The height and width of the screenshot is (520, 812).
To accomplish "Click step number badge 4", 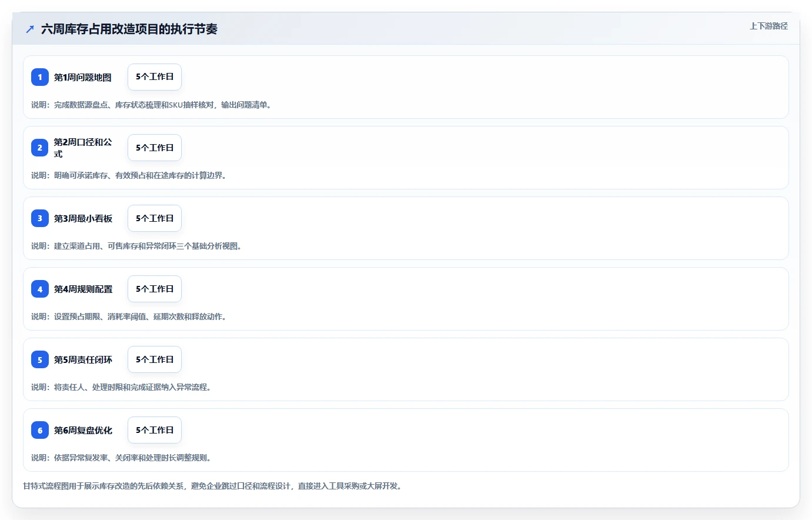I will 40,289.
